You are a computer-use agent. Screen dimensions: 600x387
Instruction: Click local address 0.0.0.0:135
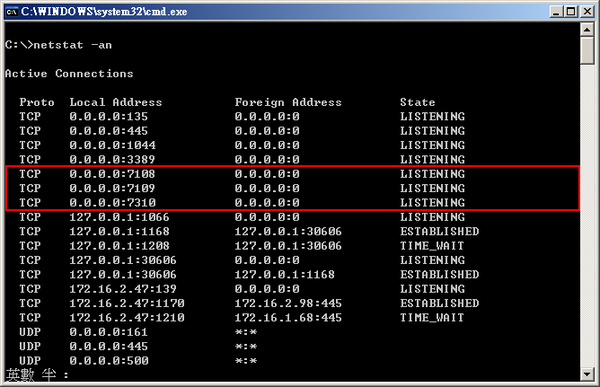tap(109, 116)
